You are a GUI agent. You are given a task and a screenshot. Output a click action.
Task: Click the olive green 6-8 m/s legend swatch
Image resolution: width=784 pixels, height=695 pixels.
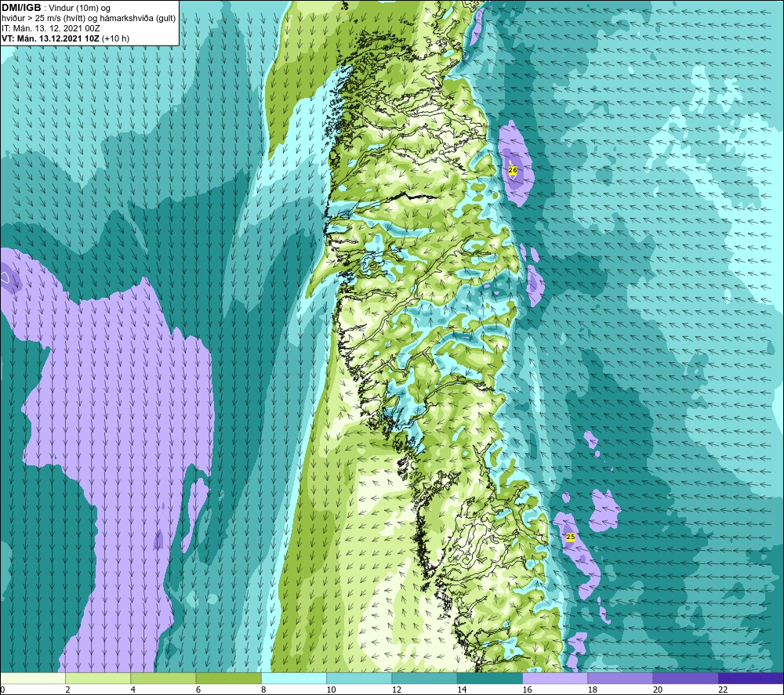pyautogui.click(x=228, y=678)
